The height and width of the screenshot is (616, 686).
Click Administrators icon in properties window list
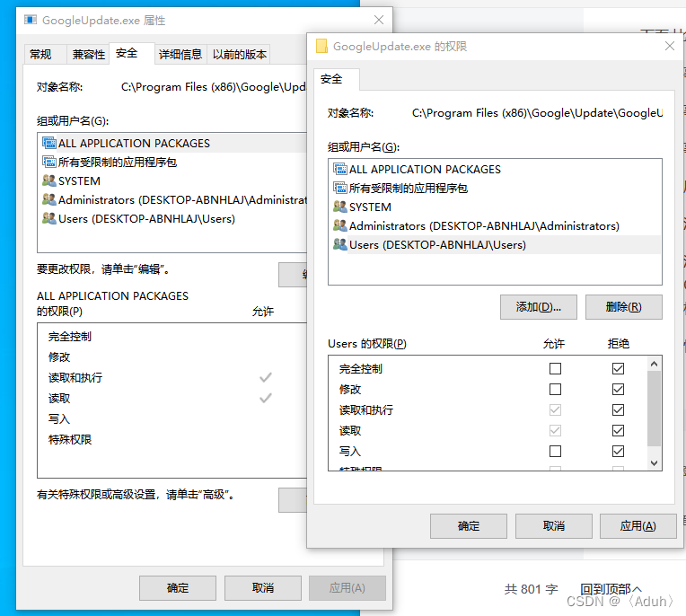(x=49, y=199)
